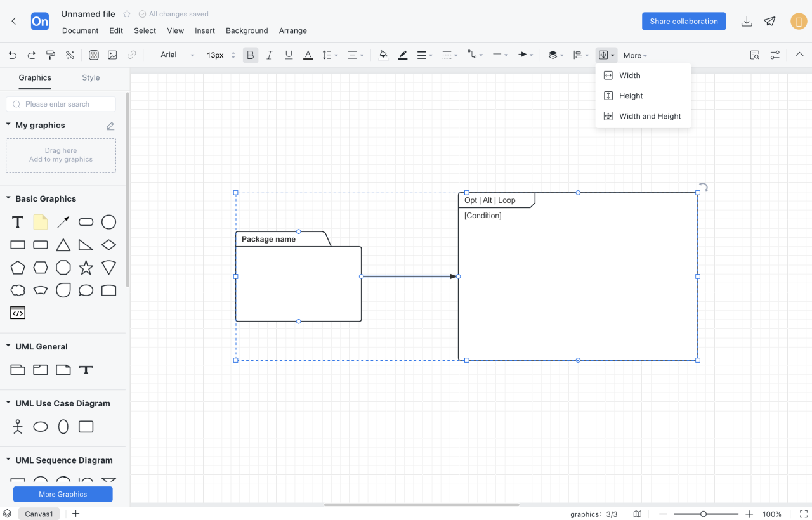Click the Share collaboration button

click(683, 22)
